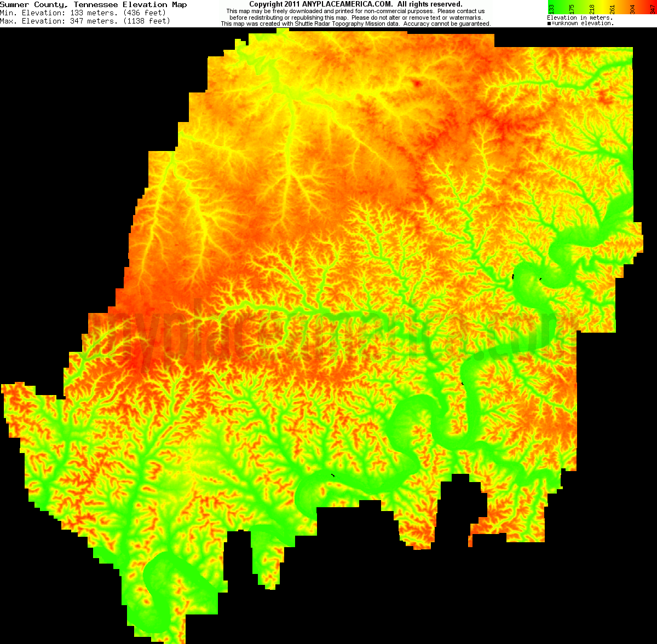657x644 pixels.
Task: Click the '=unknown elevation.' legend note
Action: [x=580, y=24]
